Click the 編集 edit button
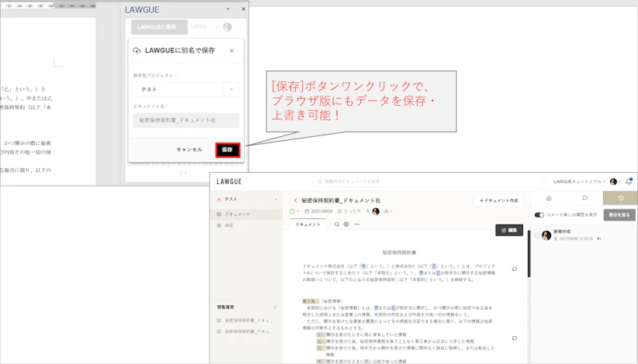The image size is (638, 364). 509,230
